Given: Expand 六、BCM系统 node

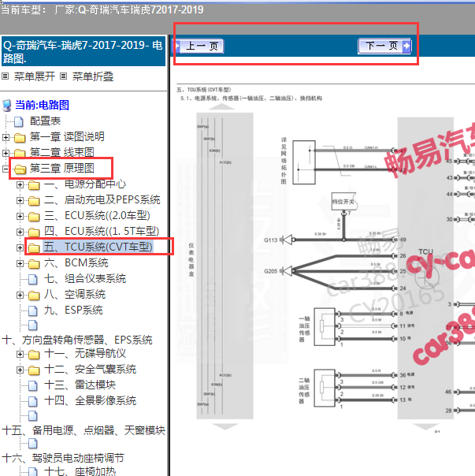Looking at the screenshot, I should [20, 263].
